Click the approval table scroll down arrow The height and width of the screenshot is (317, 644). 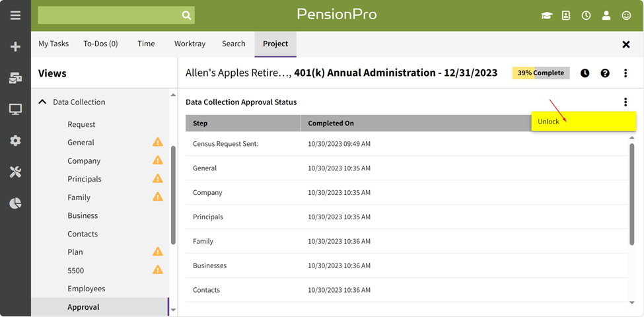[631, 302]
